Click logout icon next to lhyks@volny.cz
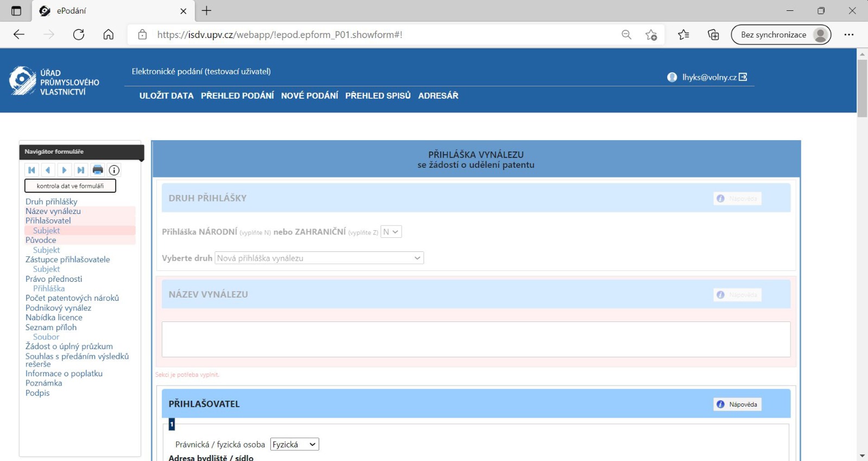Image resolution: width=868 pixels, height=461 pixels. [x=743, y=77]
